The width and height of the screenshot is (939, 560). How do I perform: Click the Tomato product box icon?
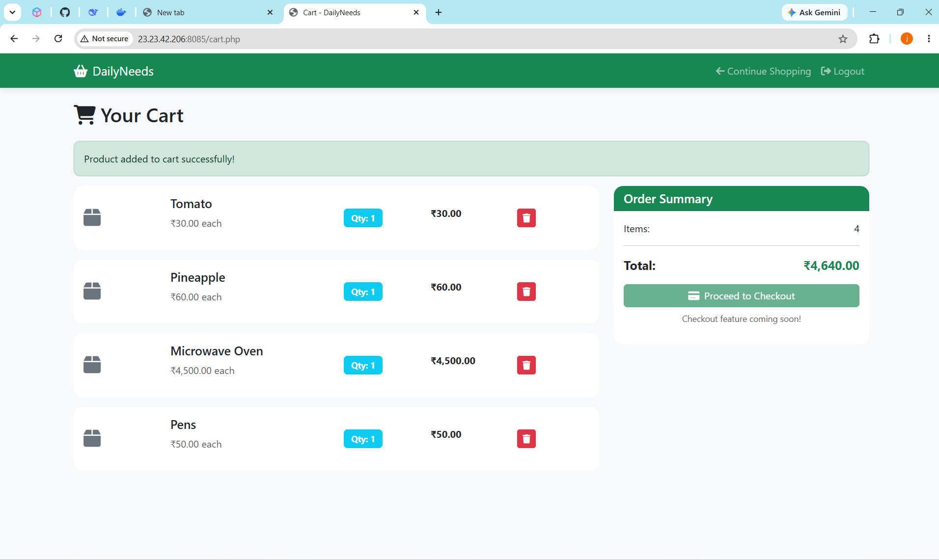(x=92, y=217)
